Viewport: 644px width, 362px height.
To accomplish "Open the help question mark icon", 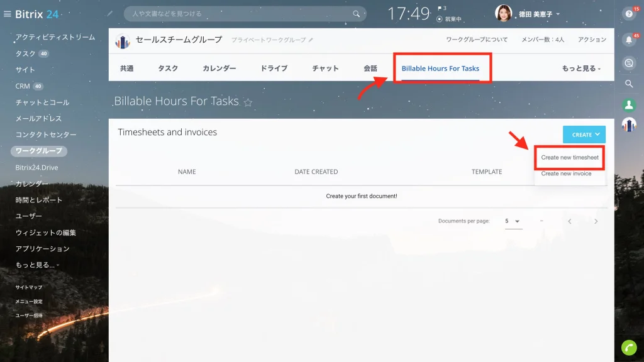I will [x=629, y=14].
